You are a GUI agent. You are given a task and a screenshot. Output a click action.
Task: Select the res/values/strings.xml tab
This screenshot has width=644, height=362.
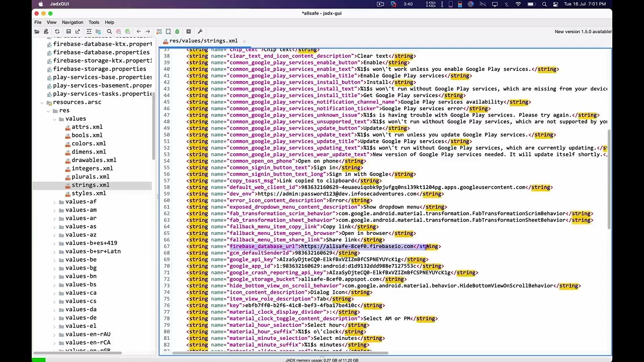click(x=203, y=41)
